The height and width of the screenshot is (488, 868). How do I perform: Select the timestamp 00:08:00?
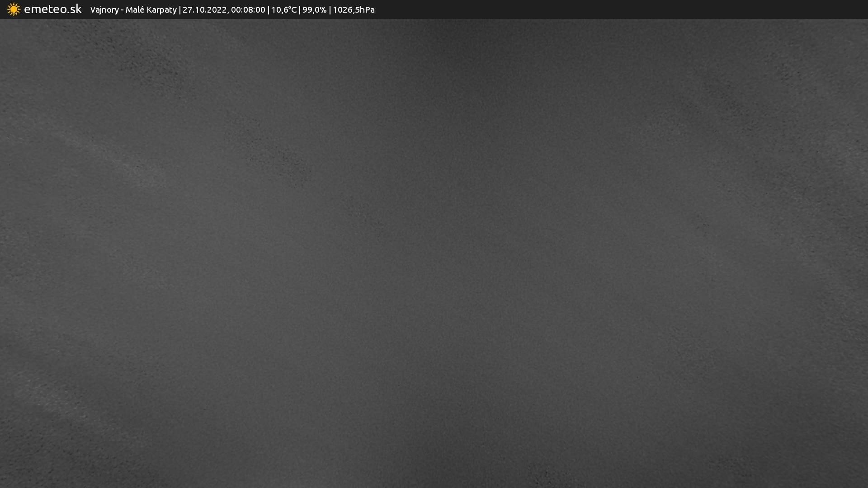248,10
